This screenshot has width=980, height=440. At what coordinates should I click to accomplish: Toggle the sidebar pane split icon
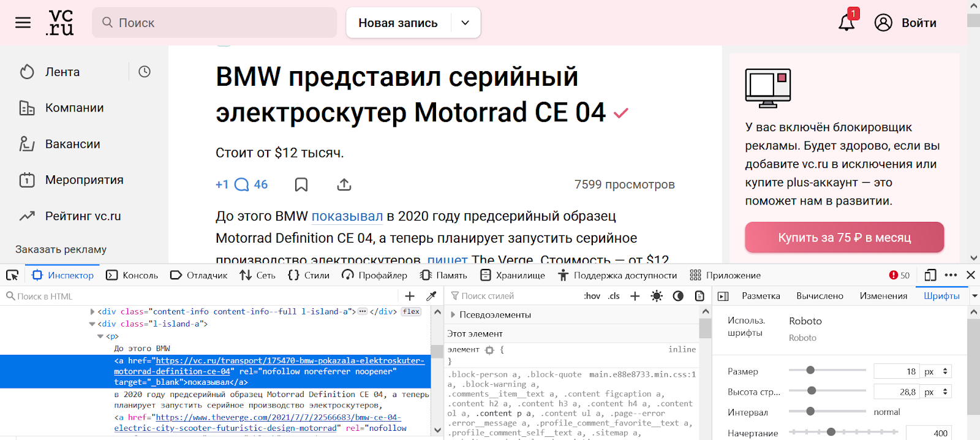pos(723,296)
